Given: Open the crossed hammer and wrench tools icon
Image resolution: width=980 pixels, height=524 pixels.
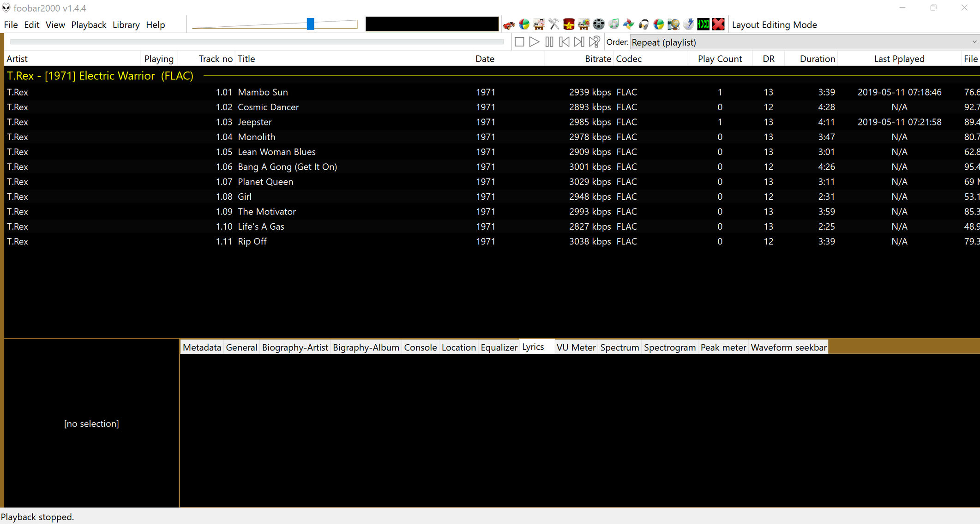Looking at the screenshot, I should (554, 24).
